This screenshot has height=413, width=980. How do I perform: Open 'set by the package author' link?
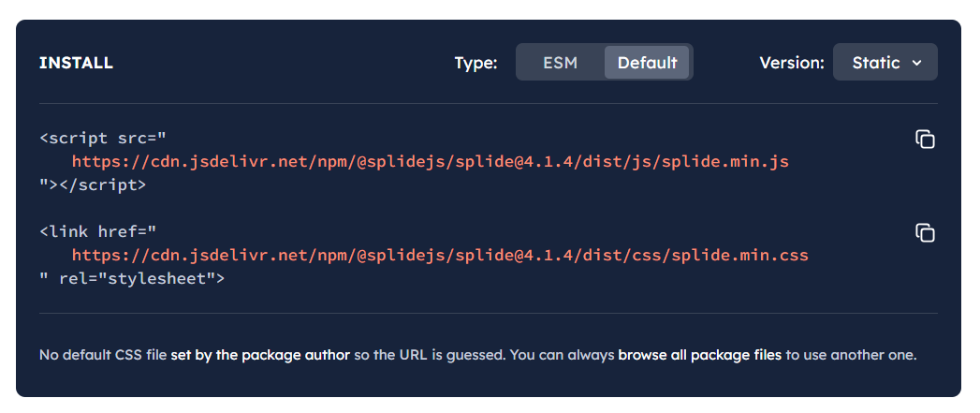click(260, 356)
